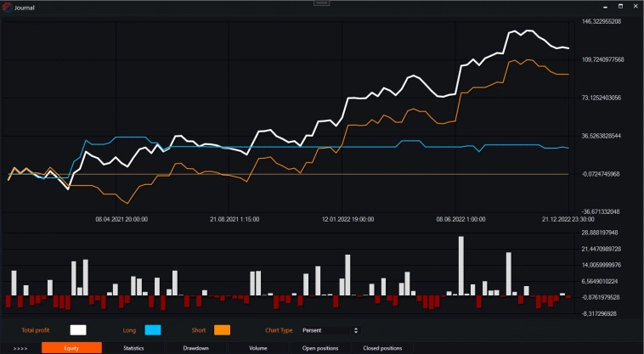
Task: Click the tallest white bar in histogram
Action: pos(460,265)
